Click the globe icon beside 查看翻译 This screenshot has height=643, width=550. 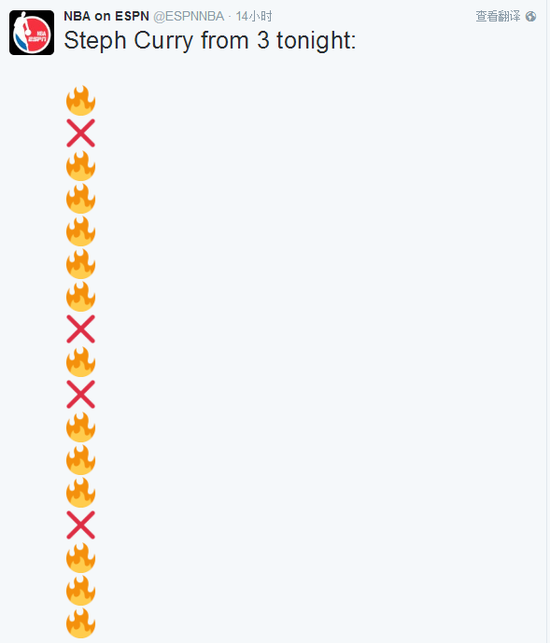tap(531, 16)
